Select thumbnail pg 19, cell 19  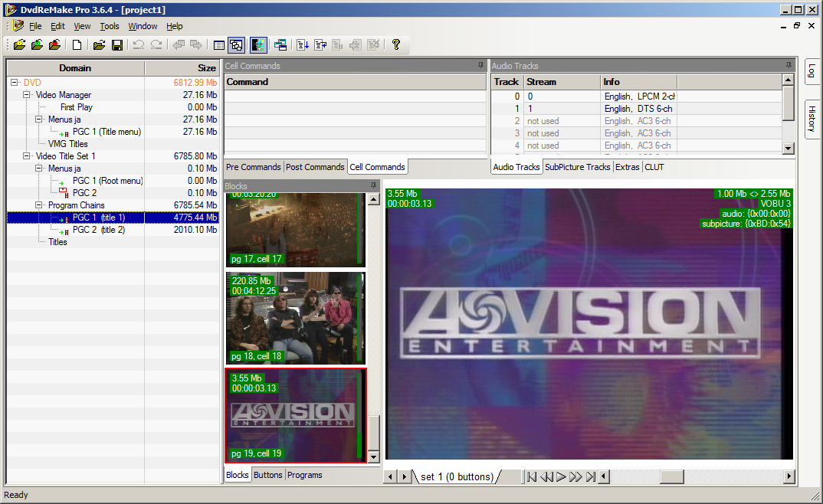(x=296, y=415)
